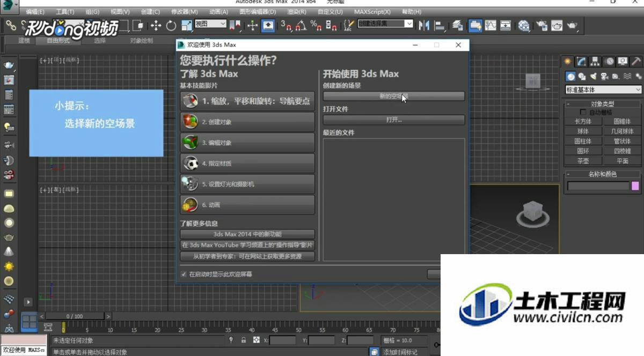Open the 编辑(E) menu
This screenshot has height=356, width=644.
(x=35, y=11)
